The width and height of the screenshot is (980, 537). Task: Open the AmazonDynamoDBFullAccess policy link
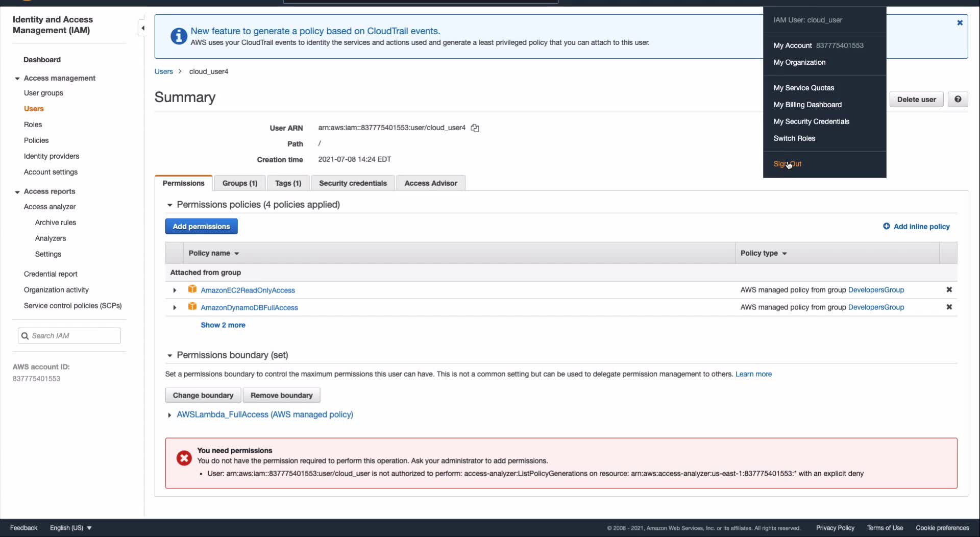pyautogui.click(x=249, y=308)
